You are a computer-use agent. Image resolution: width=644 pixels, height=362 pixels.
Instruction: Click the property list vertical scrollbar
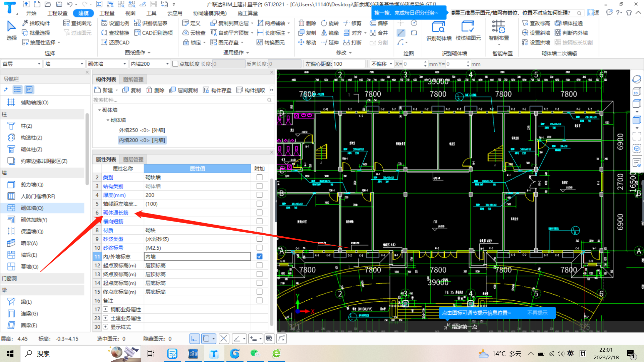point(271,251)
